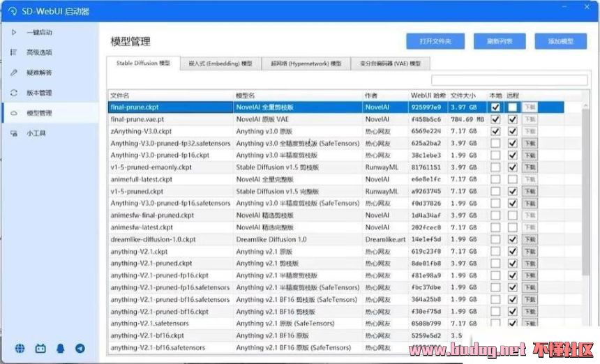Click 下载 button for v1-5-pruned.ckpt
This screenshot has height=364, width=600.
tap(530, 192)
